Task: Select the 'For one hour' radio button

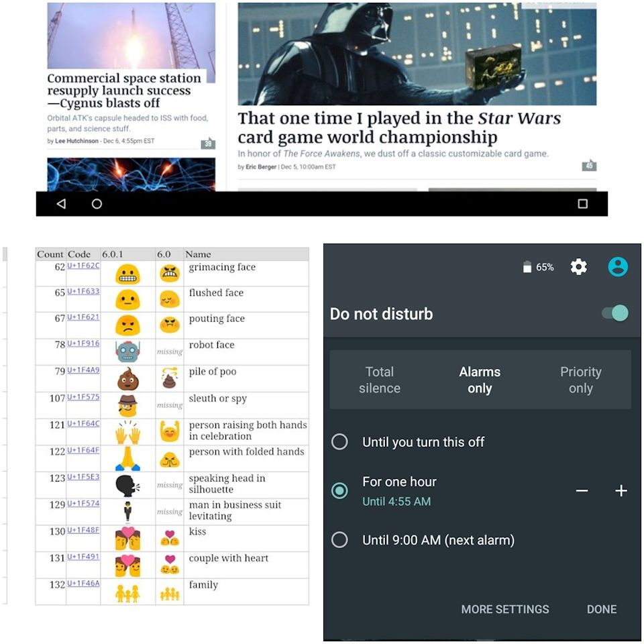Action: point(339,491)
